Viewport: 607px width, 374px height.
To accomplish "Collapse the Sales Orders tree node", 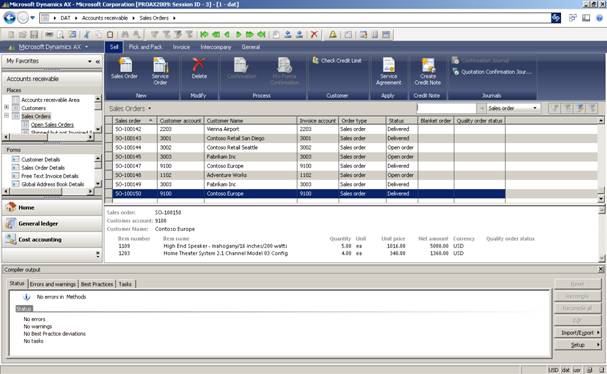I will point(7,115).
